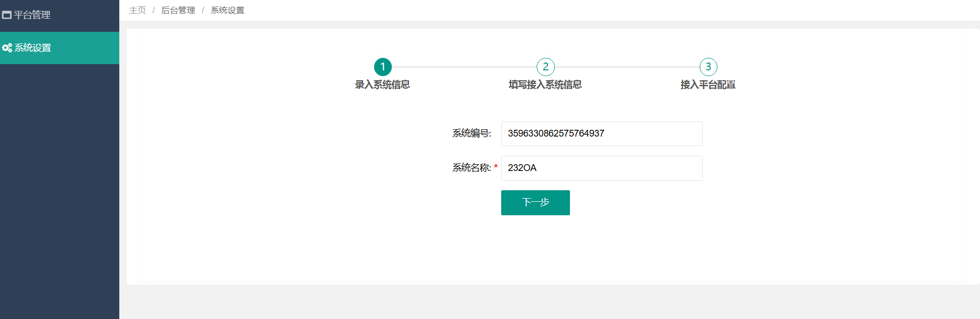Viewport: 980px width, 319px height.
Task: Select the 填写接入系统信息 step label
Action: (x=545, y=84)
